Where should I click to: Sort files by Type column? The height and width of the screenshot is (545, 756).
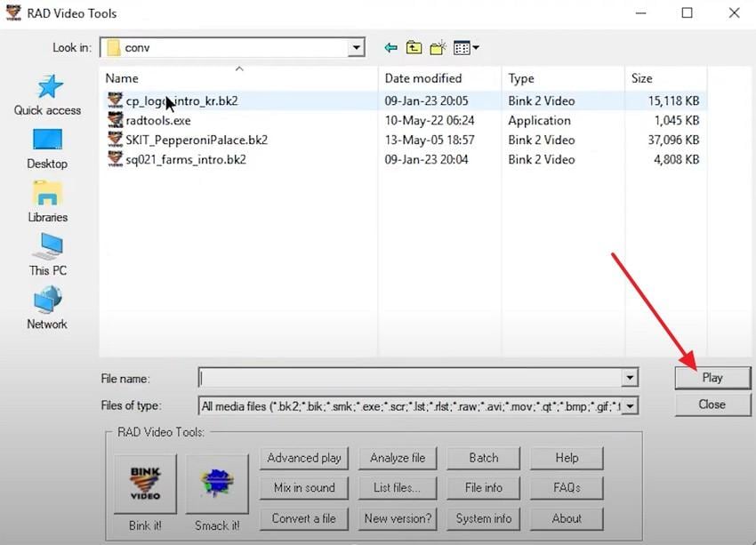[x=563, y=78]
